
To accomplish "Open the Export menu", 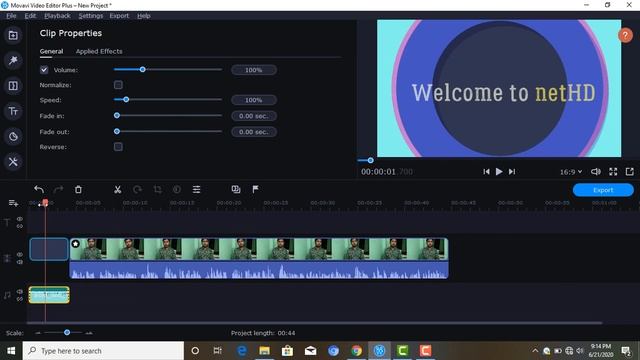I will pos(119,16).
